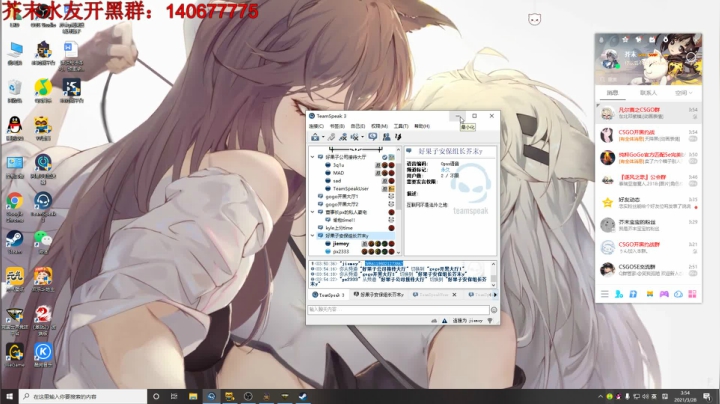Open the 帮助(H) help menu
The image size is (720, 404).
coord(422,126)
